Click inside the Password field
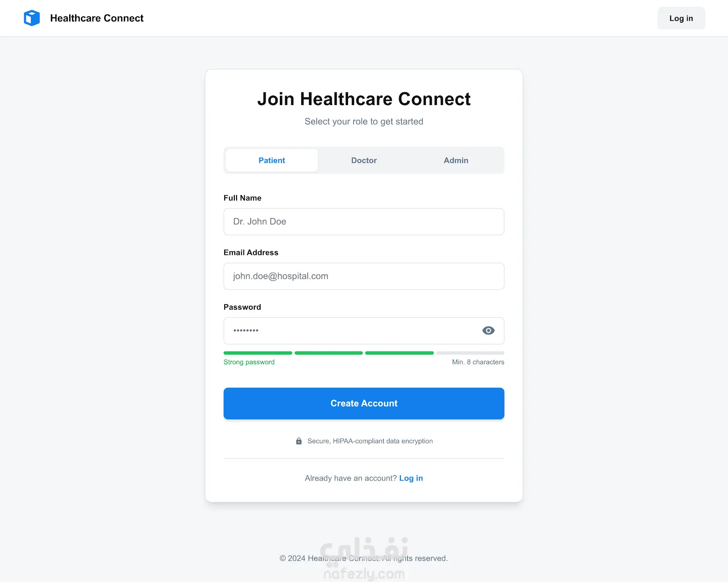Screen dimensions: 728x582 point(350,331)
